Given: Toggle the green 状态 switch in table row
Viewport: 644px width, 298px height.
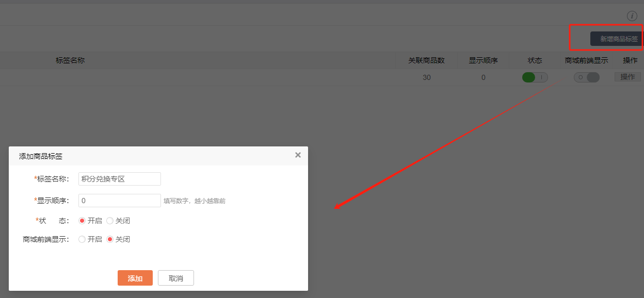Looking at the screenshot, I should (535, 77).
